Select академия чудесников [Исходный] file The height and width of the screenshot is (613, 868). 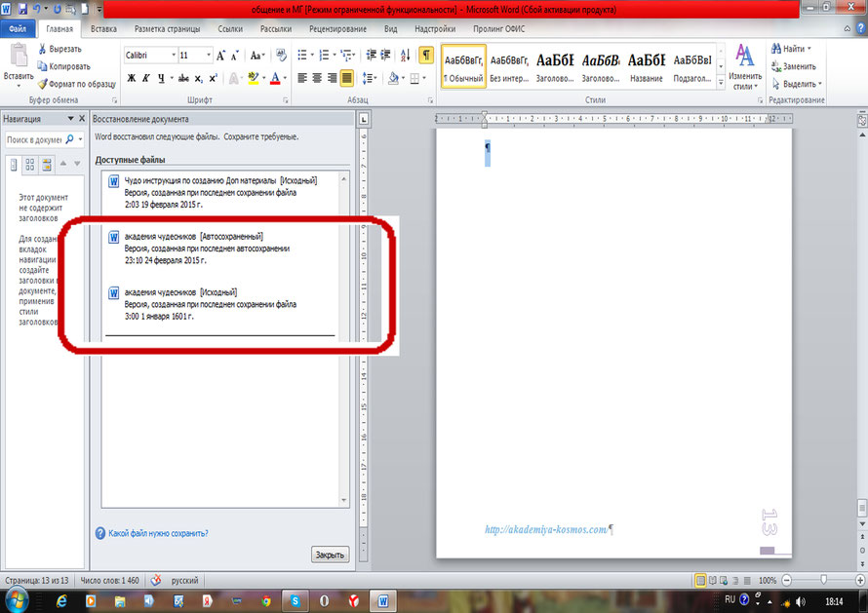(221, 304)
